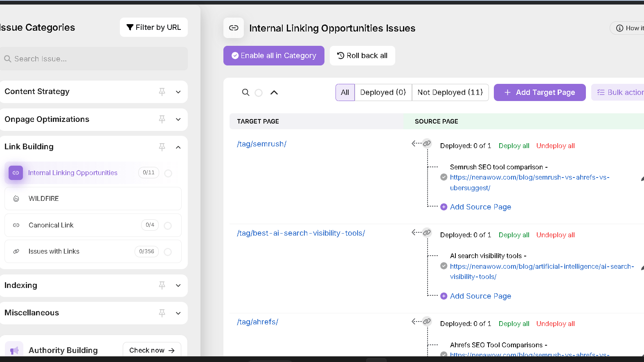Click Enable all in Category button
The width and height of the screenshot is (644, 362).
tap(274, 56)
